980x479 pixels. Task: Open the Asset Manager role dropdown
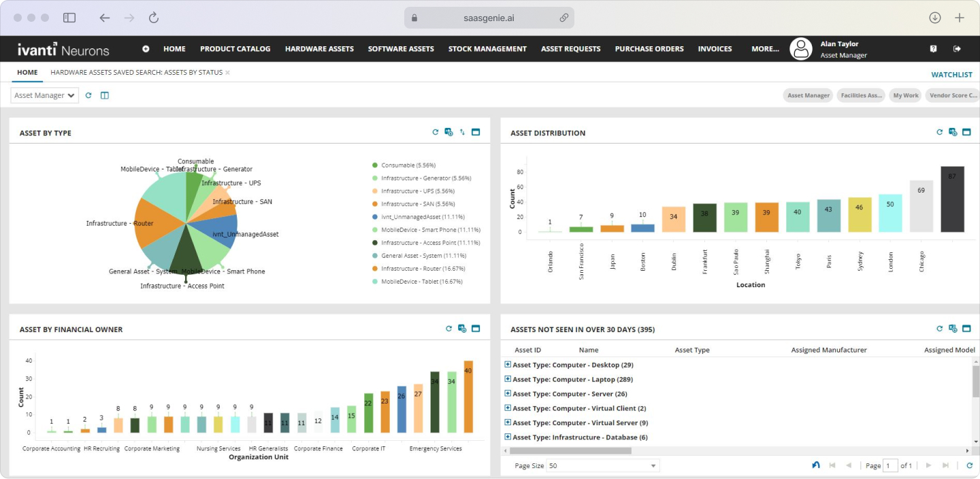(x=45, y=95)
